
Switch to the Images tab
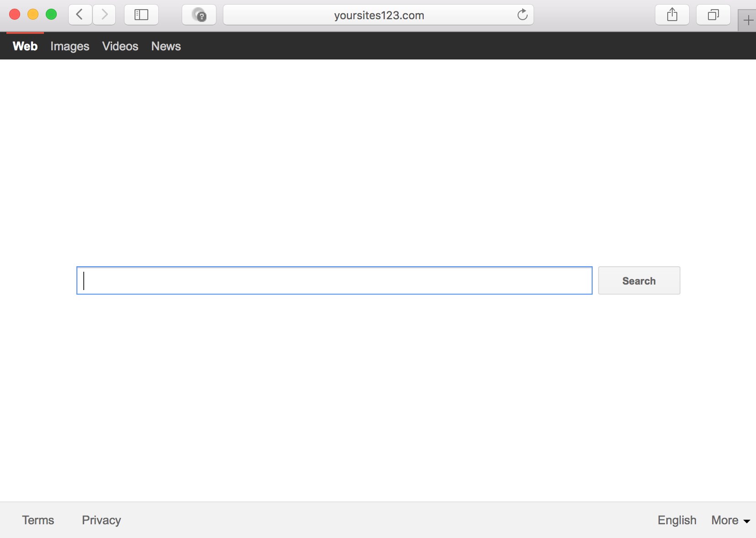click(70, 46)
